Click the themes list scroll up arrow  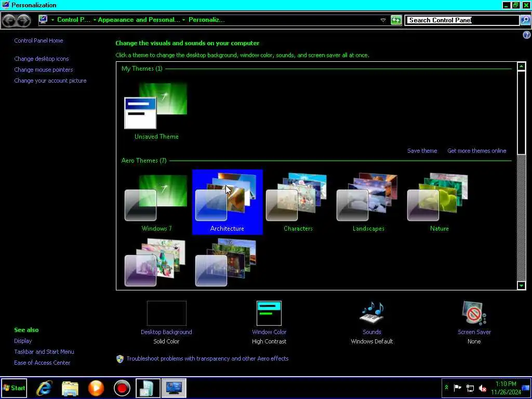point(522,66)
